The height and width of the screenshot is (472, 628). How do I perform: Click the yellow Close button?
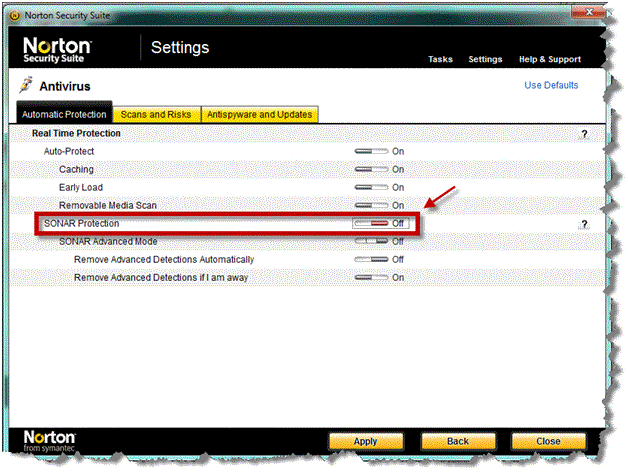coord(548,441)
